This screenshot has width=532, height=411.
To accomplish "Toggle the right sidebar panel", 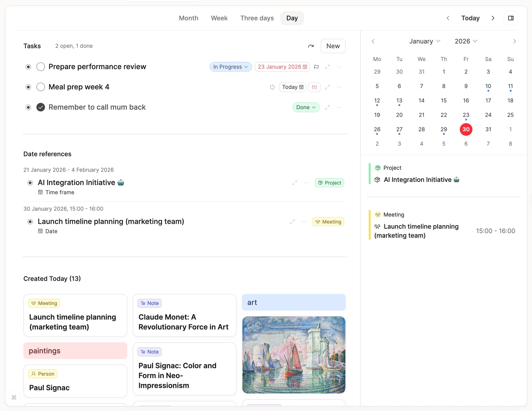I will (511, 18).
